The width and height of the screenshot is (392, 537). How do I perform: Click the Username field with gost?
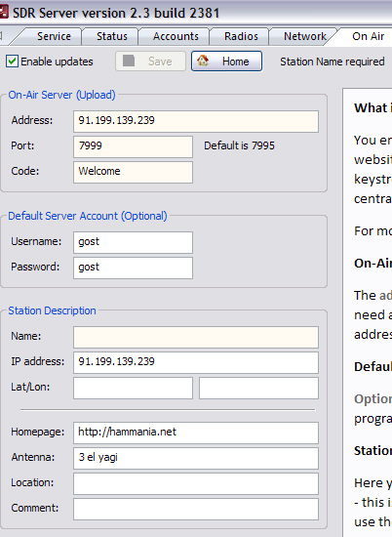pos(133,242)
